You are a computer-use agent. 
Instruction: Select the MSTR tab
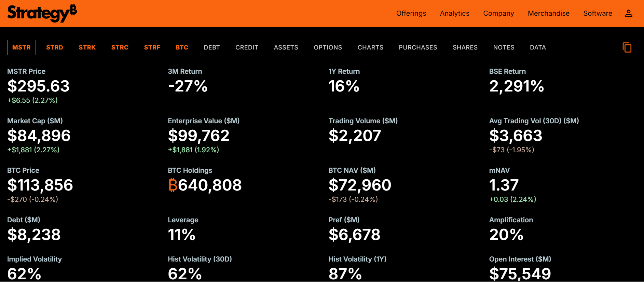(x=22, y=47)
